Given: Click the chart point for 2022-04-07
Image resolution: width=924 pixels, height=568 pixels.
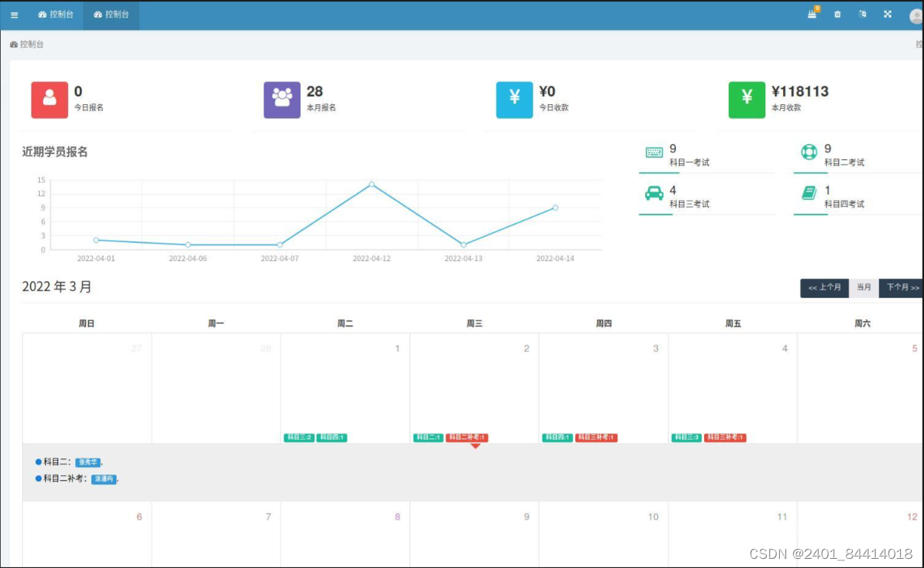Looking at the screenshot, I should [x=280, y=245].
